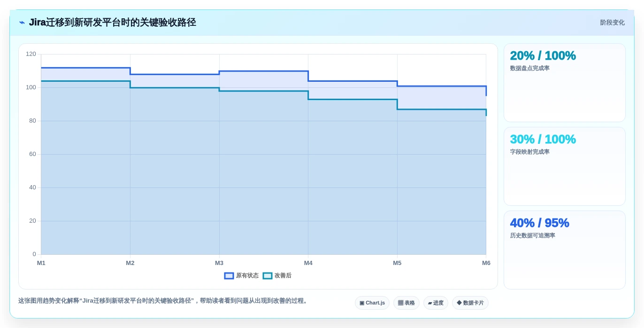Click the 数据盘点完成率 label
The image size is (644, 328).
pos(529,68)
